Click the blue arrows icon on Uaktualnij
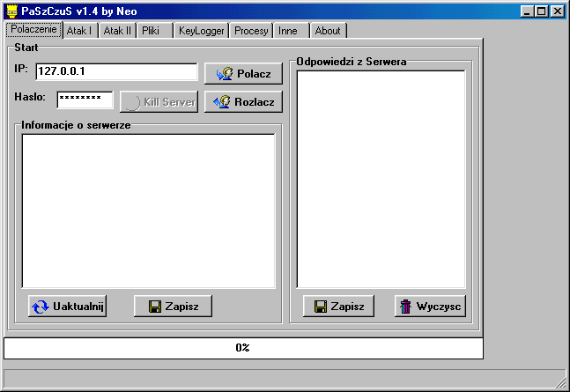The width and height of the screenshot is (570, 392). tap(41, 307)
